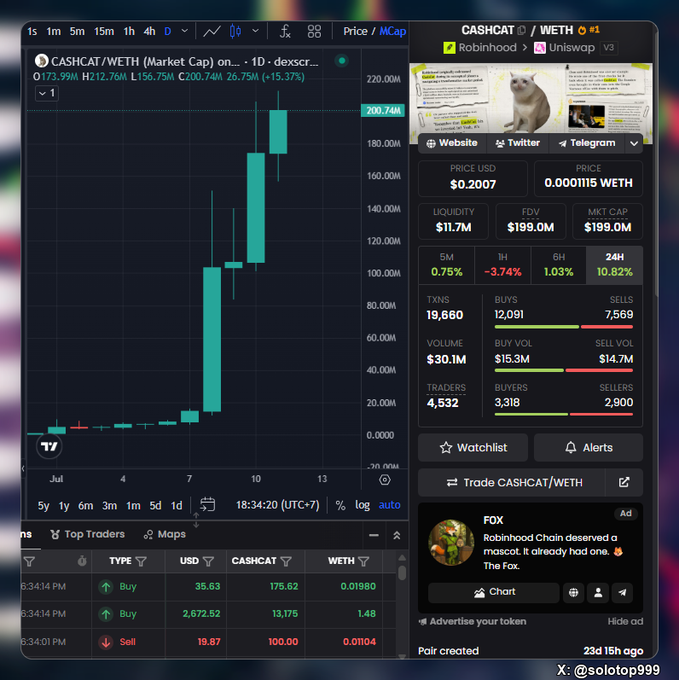Set chart range to 6m
Image resolution: width=679 pixels, height=680 pixels.
85,506
